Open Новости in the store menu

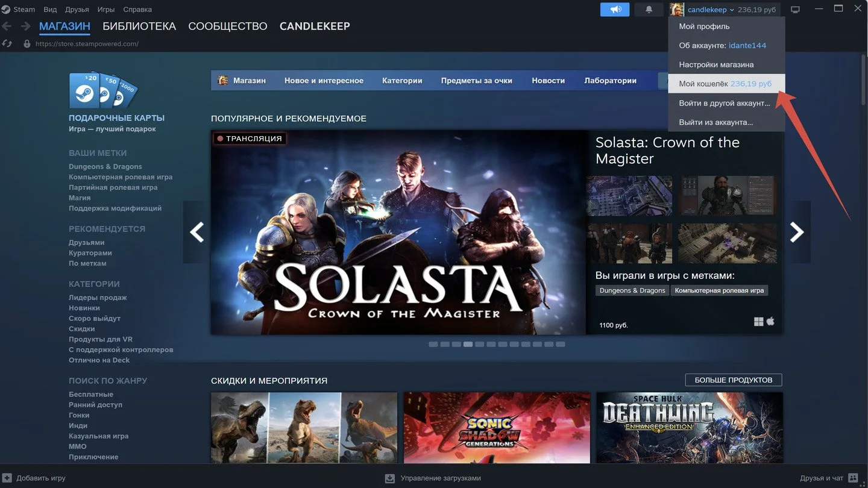click(x=548, y=80)
